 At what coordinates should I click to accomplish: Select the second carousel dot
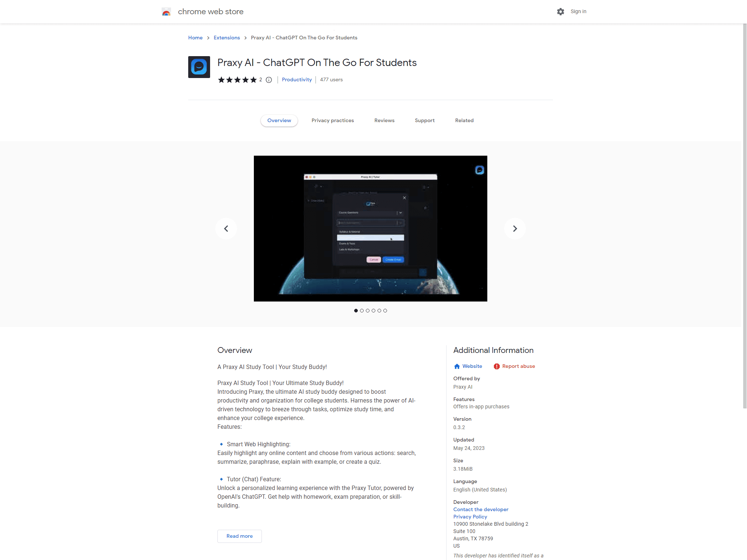[362, 311]
